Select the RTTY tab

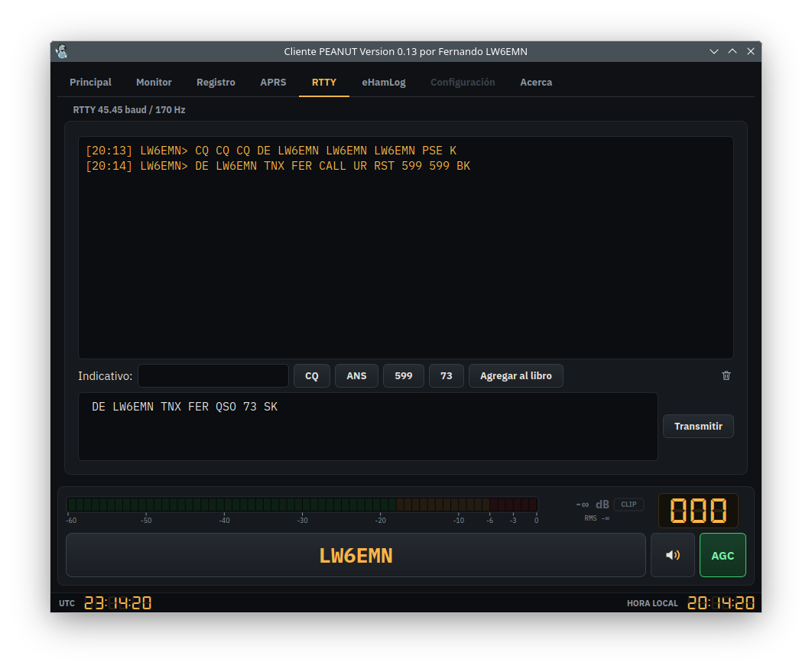pos(324,83)
